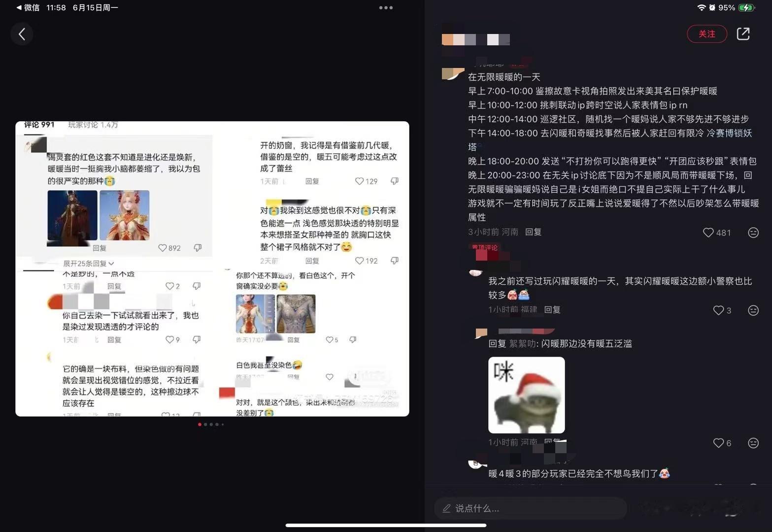The image size is (772, 532).
Task: Return to 微信 via the status bar
Action: coord(28,8)
